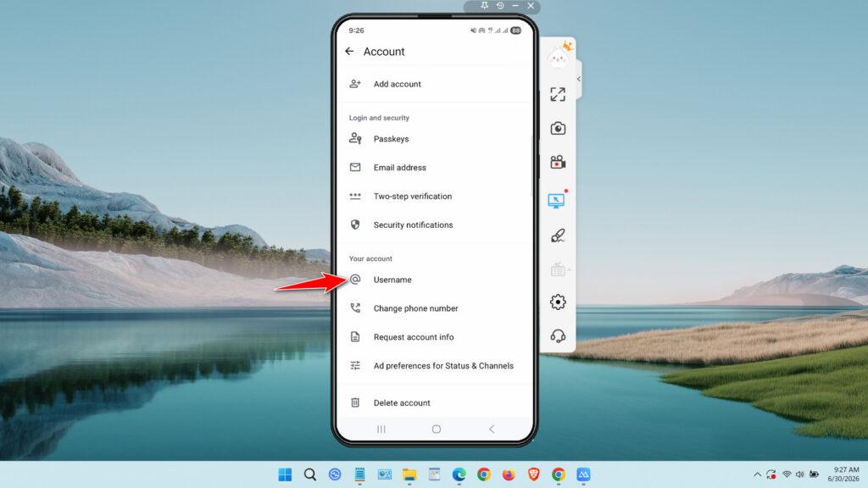The width and height of the screenshot is (868, 488).
Task: Tap the Delete account trash icon
Action: [x=355, y=402]
